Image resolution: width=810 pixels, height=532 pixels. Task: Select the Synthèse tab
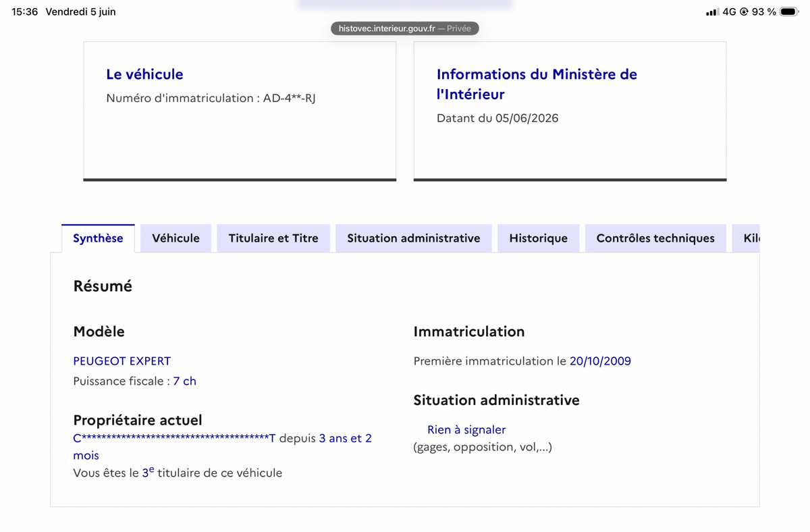98,238
